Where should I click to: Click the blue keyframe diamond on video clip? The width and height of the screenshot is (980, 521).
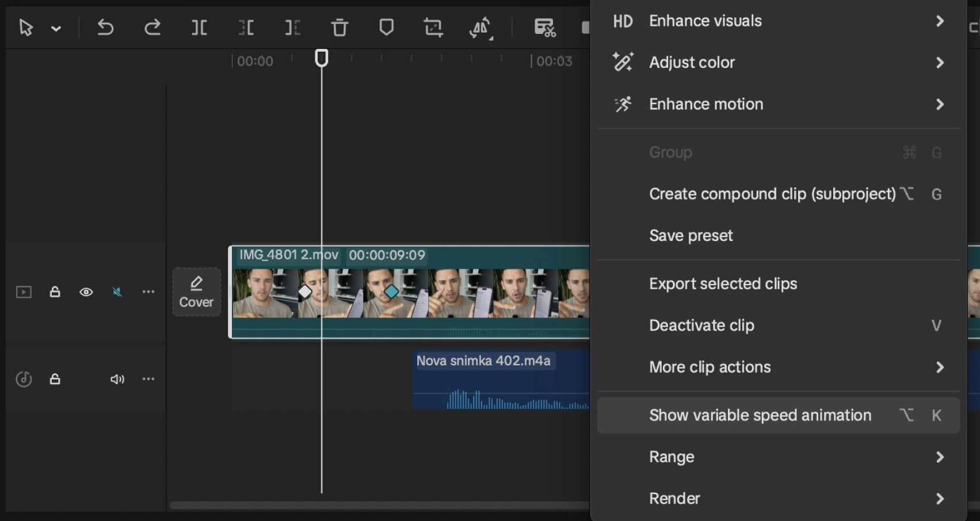click(x=391, y=292)
